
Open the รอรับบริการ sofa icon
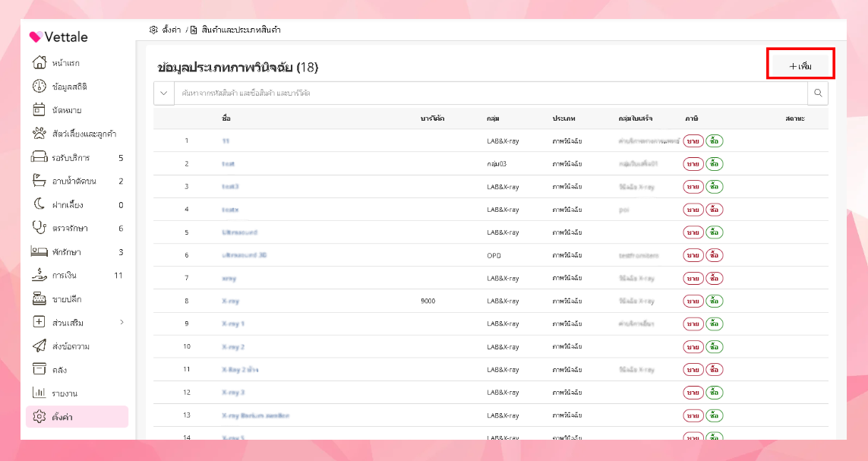click(39, 157)
